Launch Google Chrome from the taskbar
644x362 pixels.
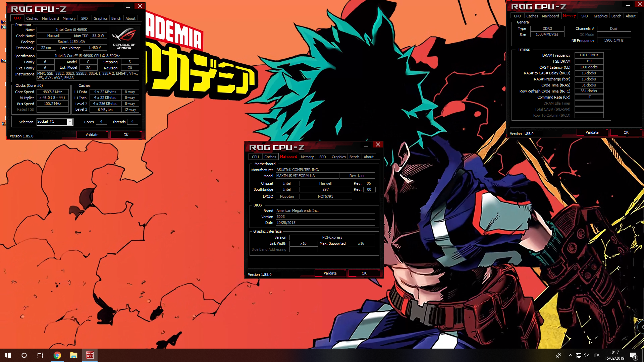pyautogui.click(x=57, y=355)
